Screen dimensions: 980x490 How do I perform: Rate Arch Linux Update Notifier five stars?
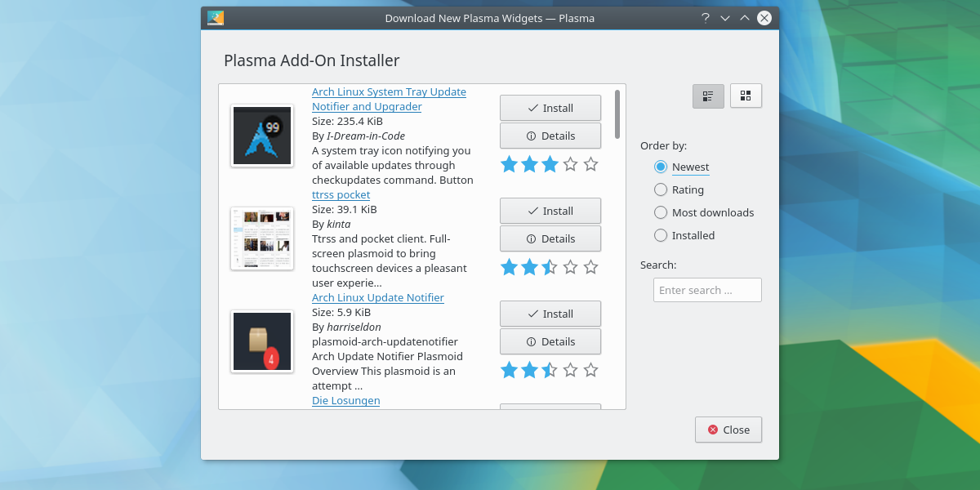tap(591, 370)
